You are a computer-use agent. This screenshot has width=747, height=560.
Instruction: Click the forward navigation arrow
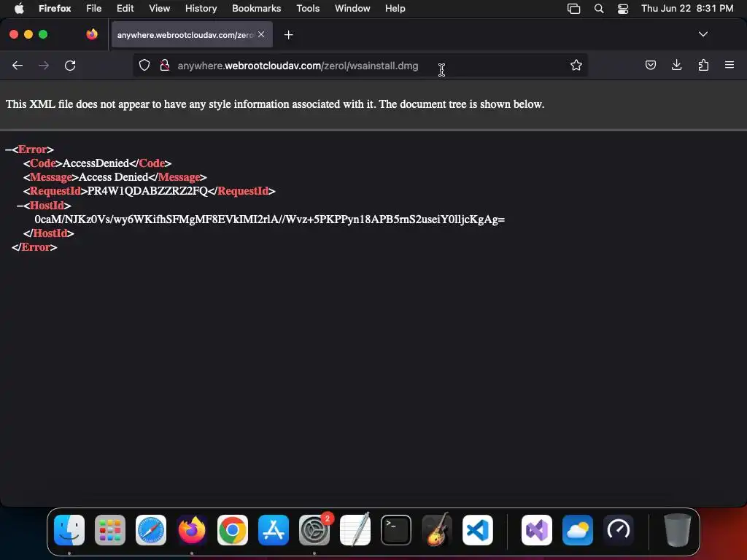click(44, 65)
